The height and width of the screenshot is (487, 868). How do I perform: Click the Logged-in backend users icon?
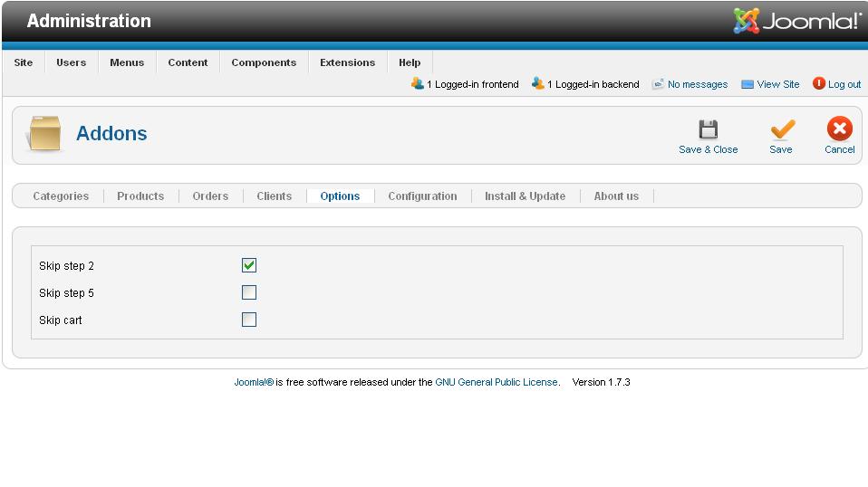(537, 83)
